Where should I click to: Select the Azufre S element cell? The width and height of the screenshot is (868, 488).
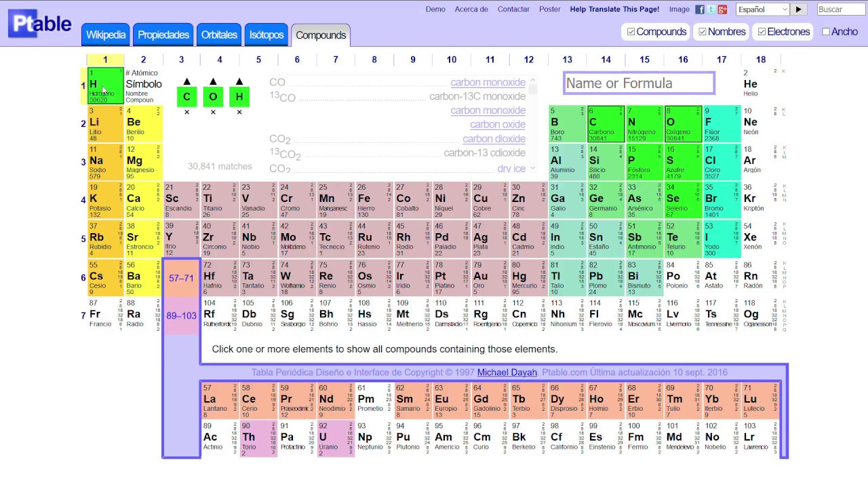point(683,163)
